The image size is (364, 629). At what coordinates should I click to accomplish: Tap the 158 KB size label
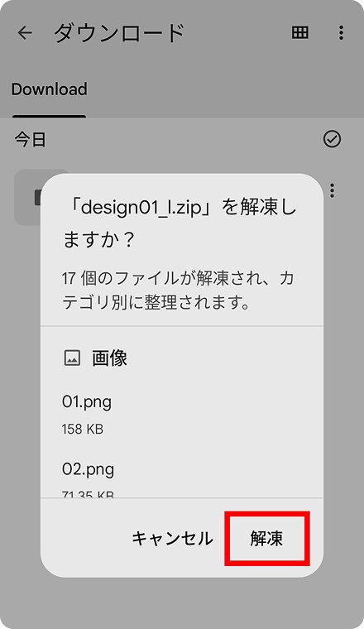83,430
